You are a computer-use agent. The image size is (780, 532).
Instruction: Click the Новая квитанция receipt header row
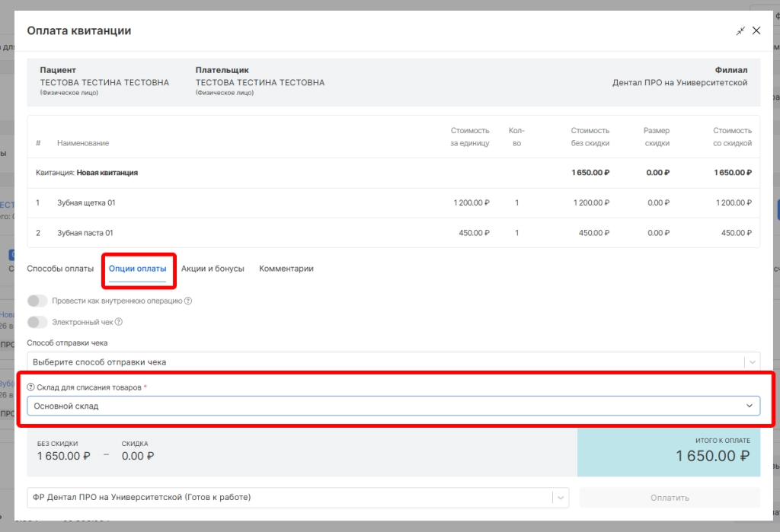[x=107, y=173]
